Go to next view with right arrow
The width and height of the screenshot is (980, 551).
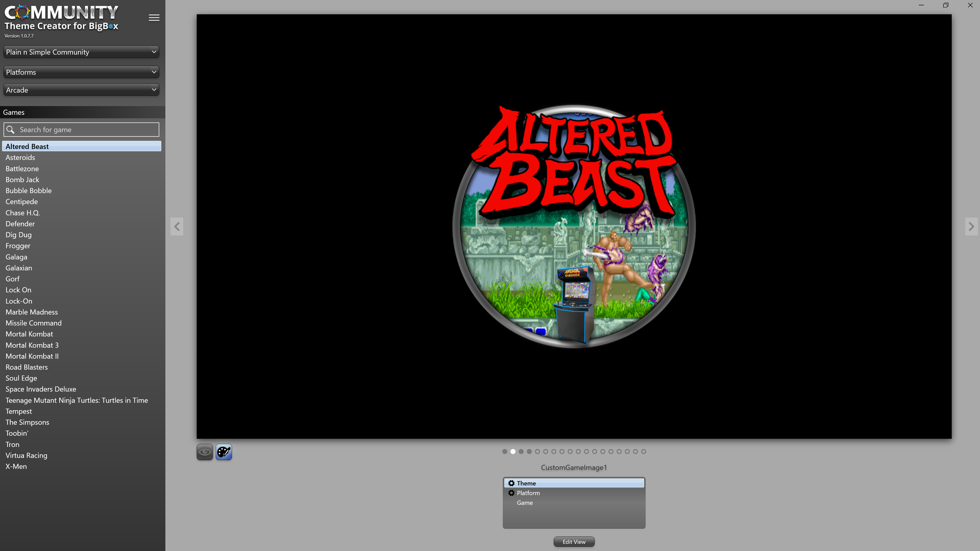coord(971,227)
